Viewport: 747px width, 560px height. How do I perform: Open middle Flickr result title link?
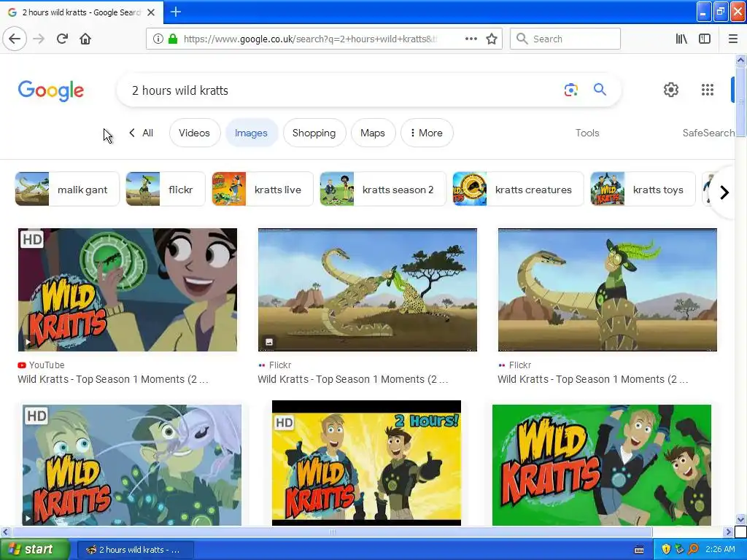353,379
